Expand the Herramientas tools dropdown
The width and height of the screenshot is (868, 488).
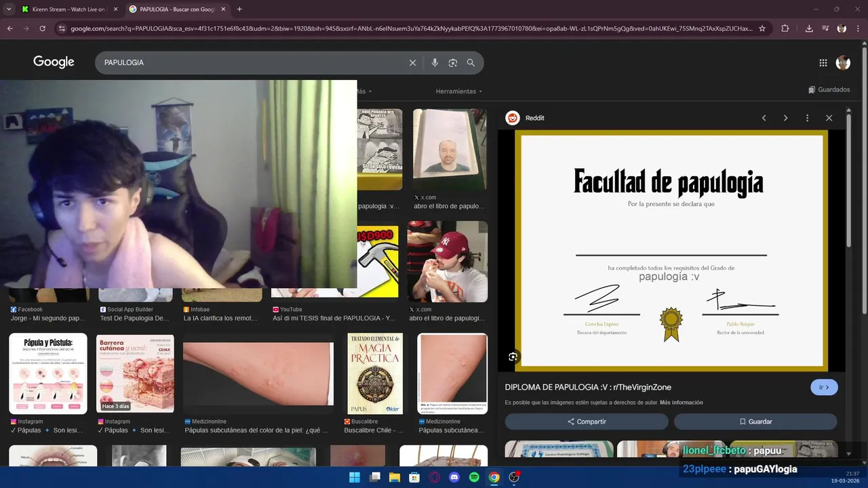(459, 91)
